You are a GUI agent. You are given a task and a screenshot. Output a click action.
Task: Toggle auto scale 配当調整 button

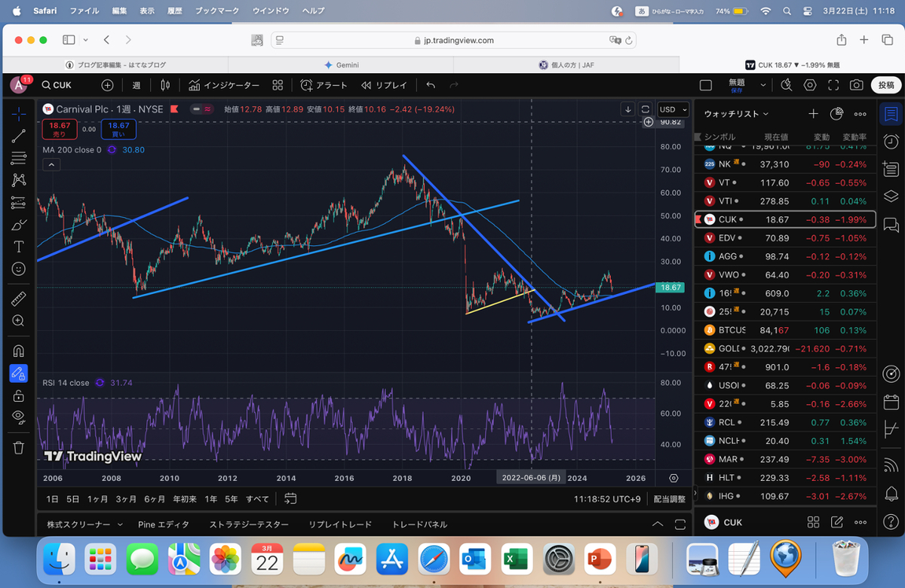(669, 498)
